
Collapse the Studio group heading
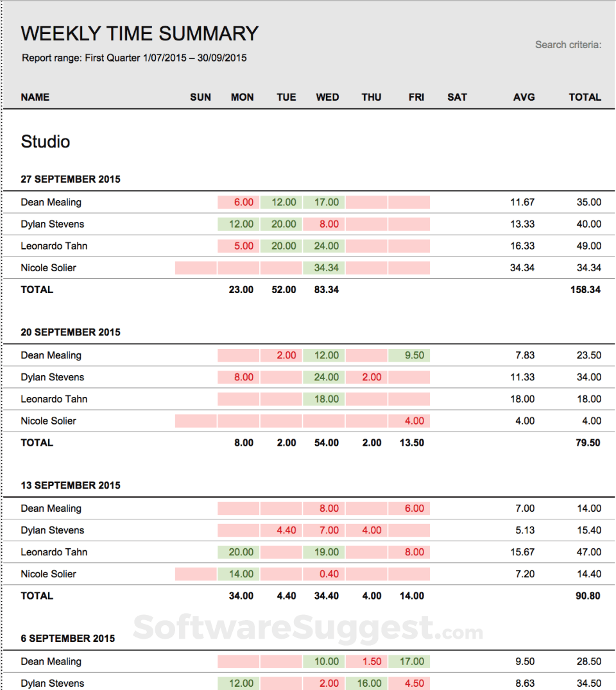[45, 142]
